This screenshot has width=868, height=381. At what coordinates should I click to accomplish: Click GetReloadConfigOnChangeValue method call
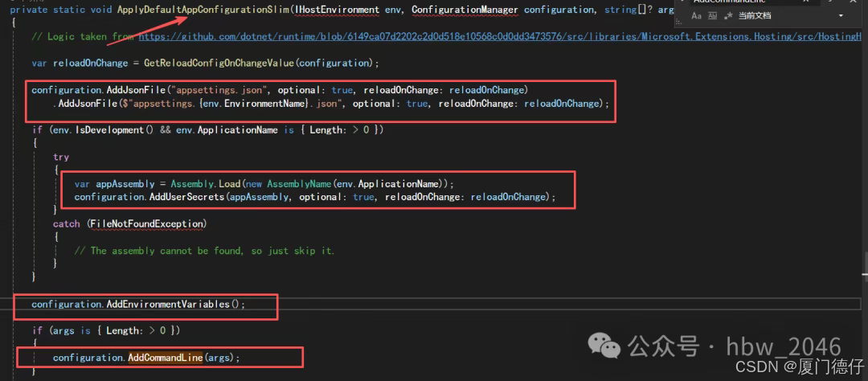(x=219, y=63)
